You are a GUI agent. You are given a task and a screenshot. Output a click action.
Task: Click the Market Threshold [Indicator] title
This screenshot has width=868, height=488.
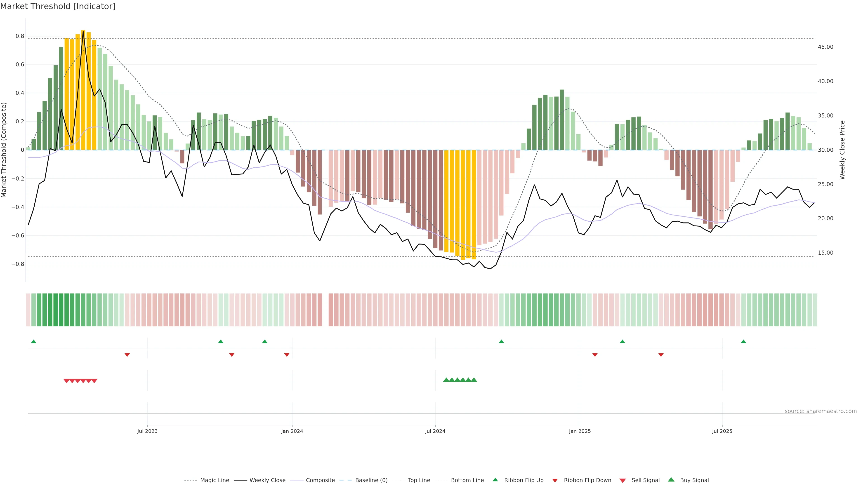(58, 6)
